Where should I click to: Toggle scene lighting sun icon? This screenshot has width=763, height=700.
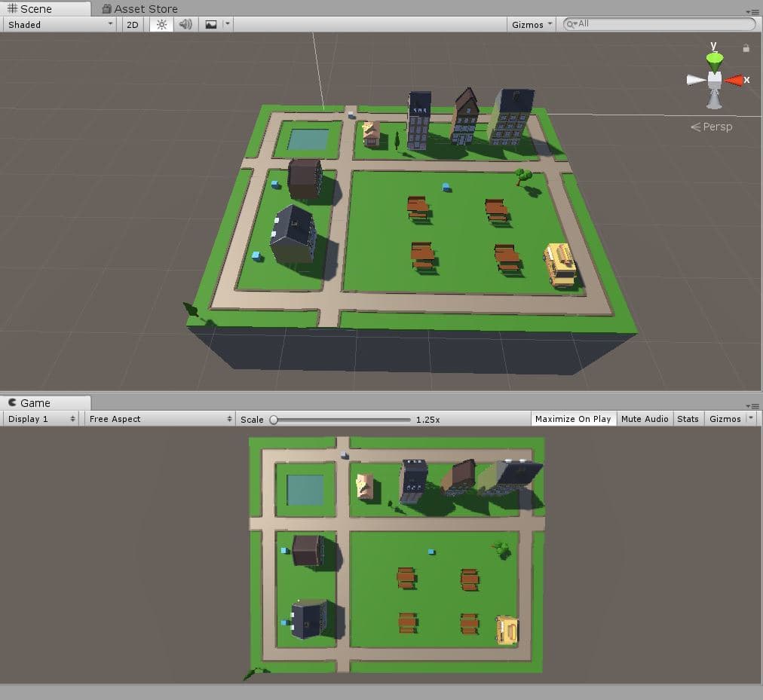click(x=161, y=24)
